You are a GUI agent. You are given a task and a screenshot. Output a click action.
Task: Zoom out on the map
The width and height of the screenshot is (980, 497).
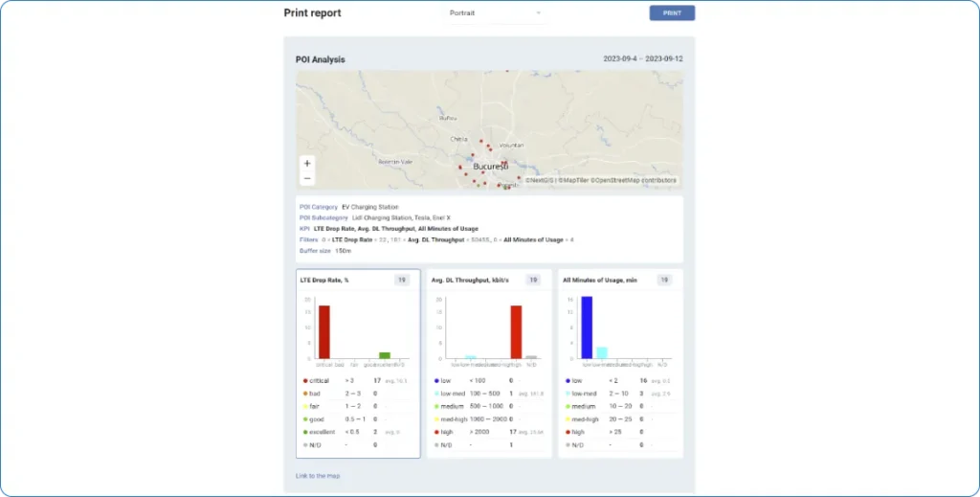[x=307, y=178]
